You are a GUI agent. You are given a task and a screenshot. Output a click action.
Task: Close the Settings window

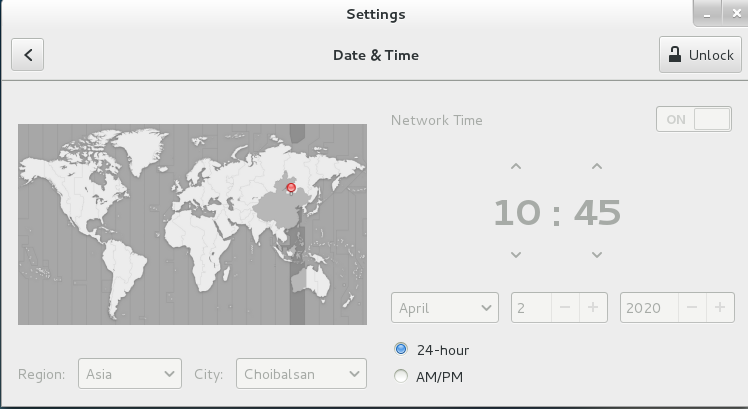click(x=736, y=14)
